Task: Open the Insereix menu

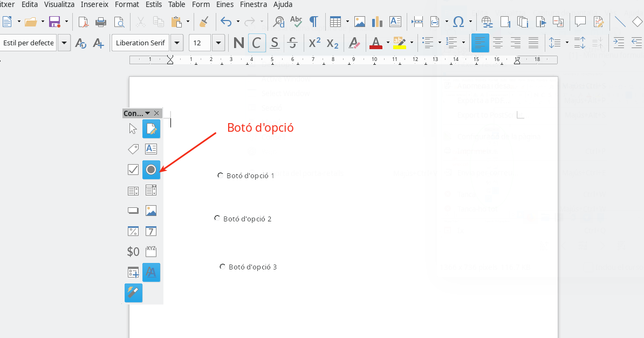Action: point(94,4)
